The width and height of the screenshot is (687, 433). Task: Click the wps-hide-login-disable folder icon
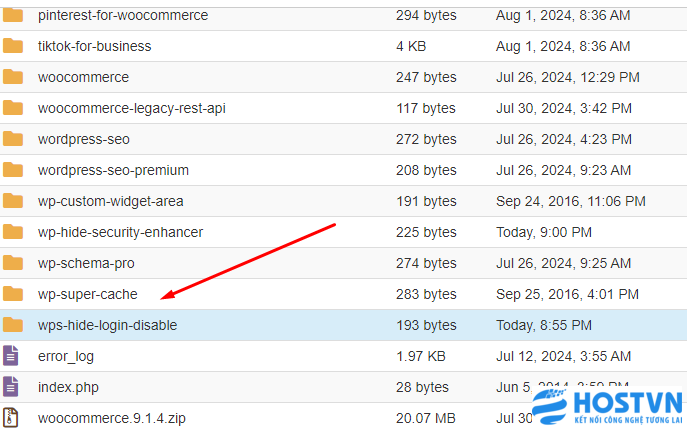13,325
